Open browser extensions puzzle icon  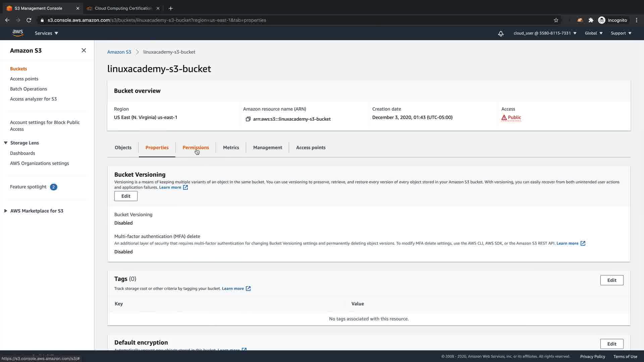pyautogui.click(x=591, y=20)
